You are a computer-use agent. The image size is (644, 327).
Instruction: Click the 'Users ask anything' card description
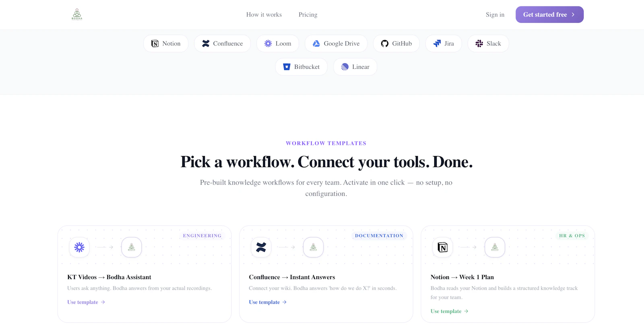(139, 288)
